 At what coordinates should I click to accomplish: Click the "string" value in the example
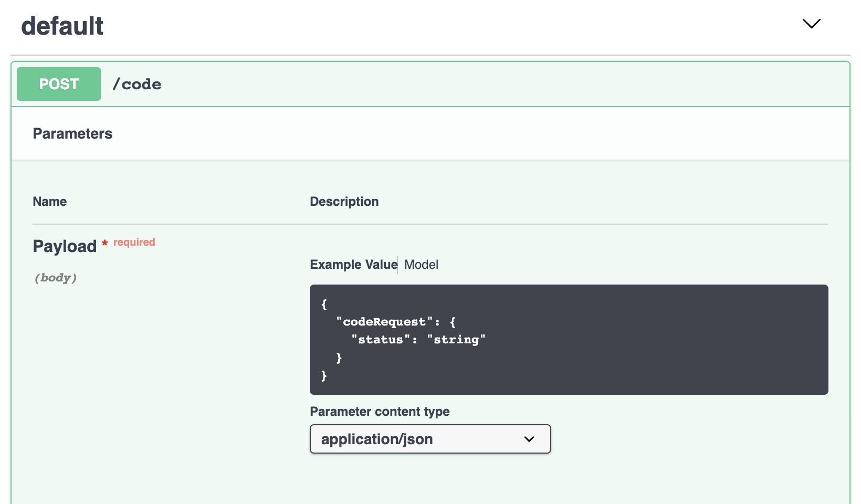tap(456, 340)
